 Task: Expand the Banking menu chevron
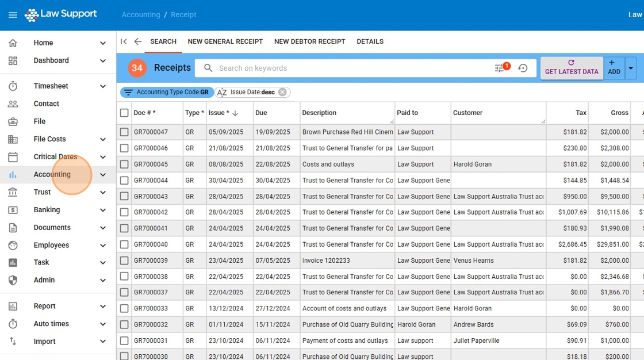pyautogui.click(x=102, y=210)
